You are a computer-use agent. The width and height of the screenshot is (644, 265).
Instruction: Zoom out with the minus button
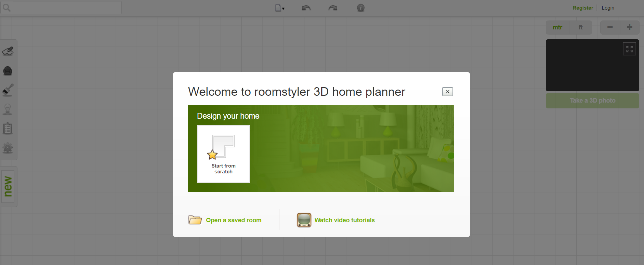point(610,27)
